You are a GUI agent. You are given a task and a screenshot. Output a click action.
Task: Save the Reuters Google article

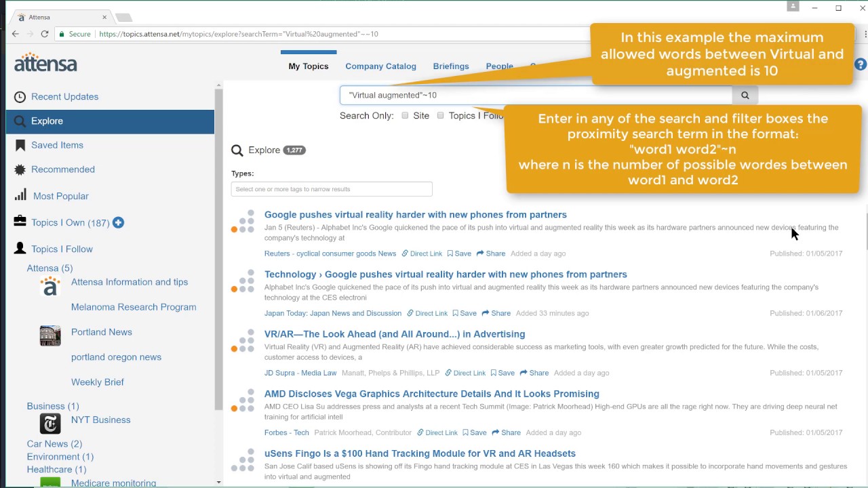pyautogui.click(x=459, y=253)
